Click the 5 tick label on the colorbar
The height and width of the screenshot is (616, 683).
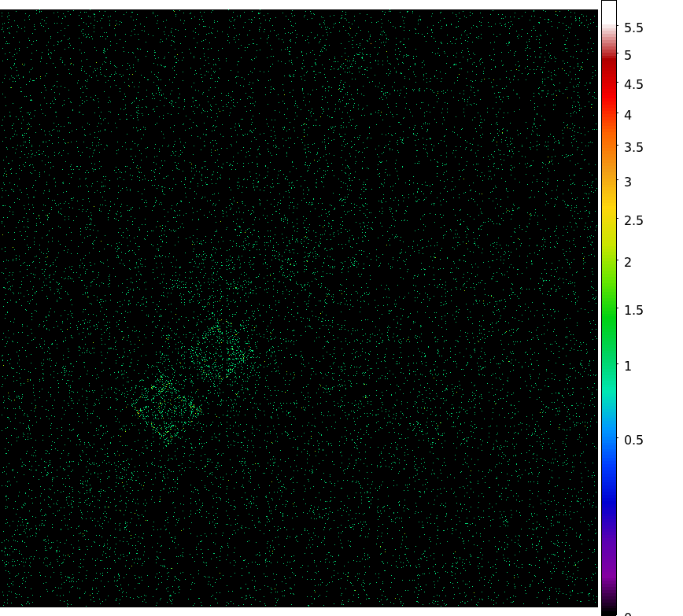(628, 56)
